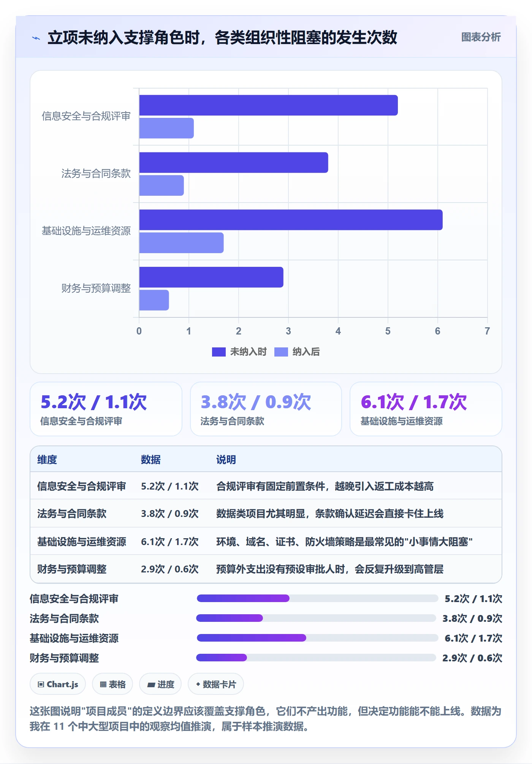The width and height of the screenshot is (532, 764).
Task: Click the dark bar for 基础设施与运维资源
Action: (291, 220)
